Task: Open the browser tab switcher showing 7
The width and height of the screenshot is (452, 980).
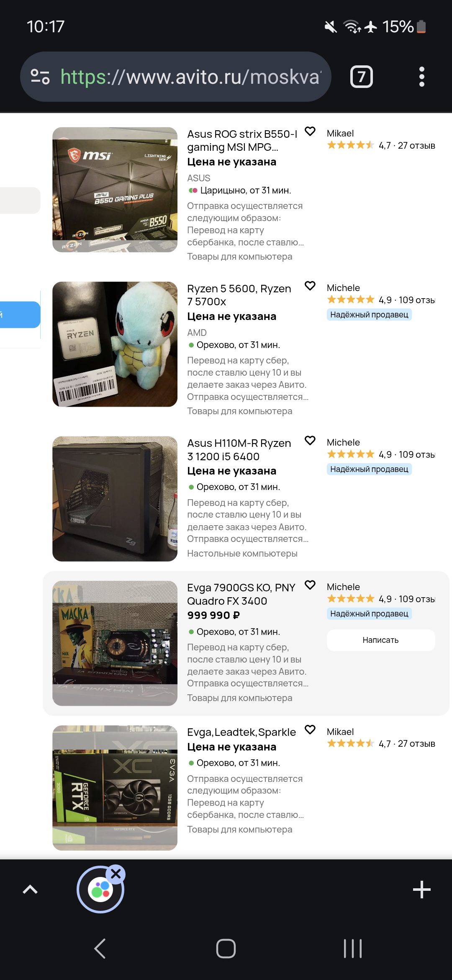Action: click(361, 77)
